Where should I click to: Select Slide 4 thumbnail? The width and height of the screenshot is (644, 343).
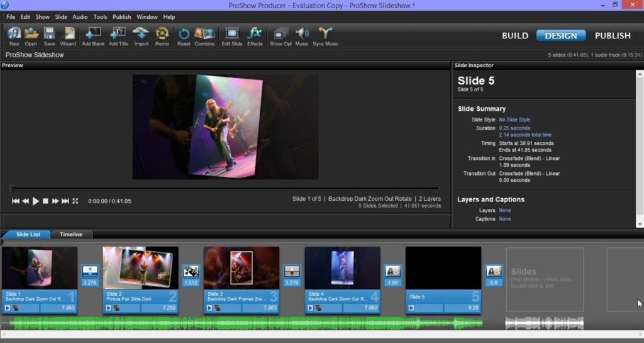[x=343, y=268]
